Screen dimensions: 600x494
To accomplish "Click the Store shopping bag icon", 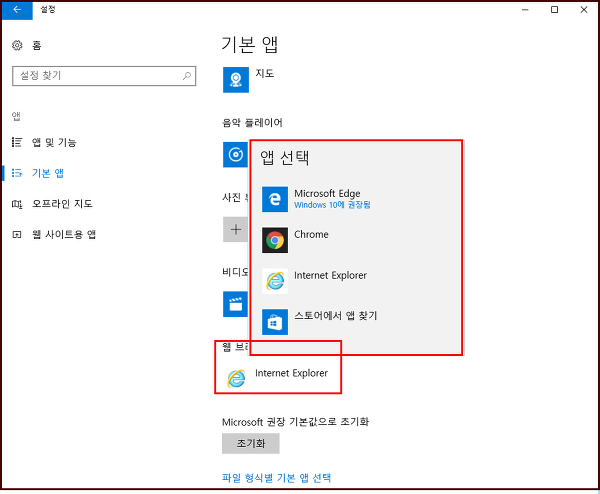I will (x=275, y=322).
